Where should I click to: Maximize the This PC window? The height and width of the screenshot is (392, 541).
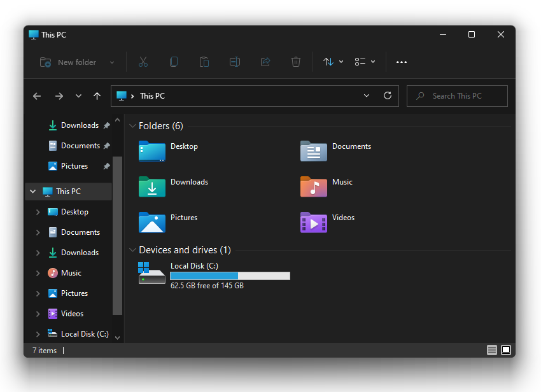472,34
